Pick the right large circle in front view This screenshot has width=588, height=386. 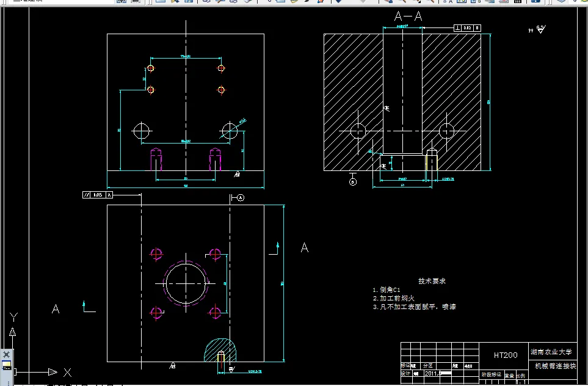230,131
